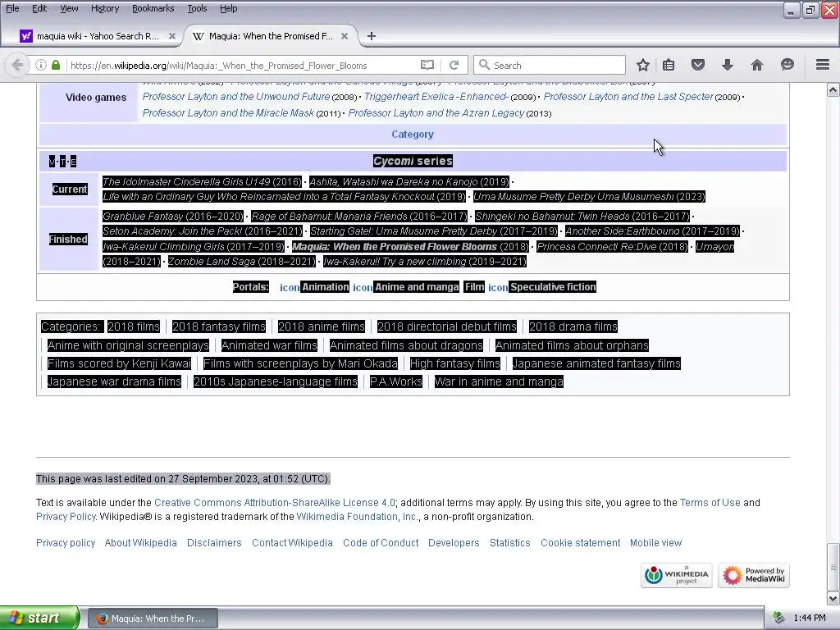
Task: Open Granblue Fantasy link
Action: tap(143, 217)
